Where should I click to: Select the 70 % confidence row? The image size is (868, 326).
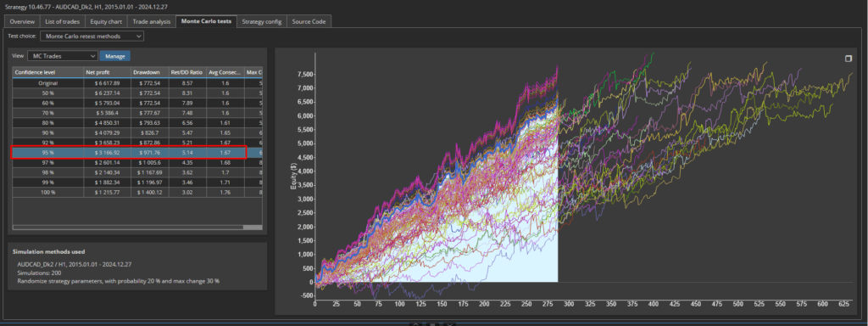(x=137, y=113)
